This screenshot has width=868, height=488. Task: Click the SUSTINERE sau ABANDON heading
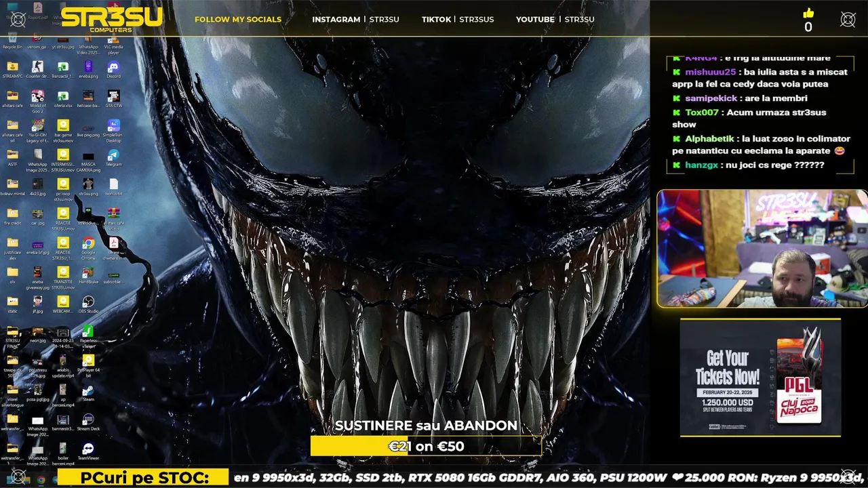pos(426,426)
